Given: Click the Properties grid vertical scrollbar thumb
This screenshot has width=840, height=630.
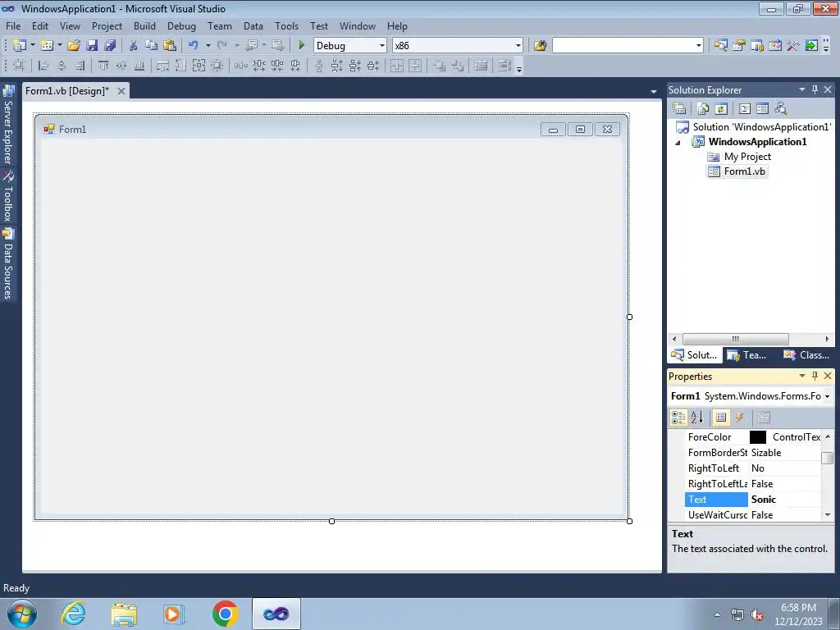Looking at the screenshot, I should pos(827,458).
